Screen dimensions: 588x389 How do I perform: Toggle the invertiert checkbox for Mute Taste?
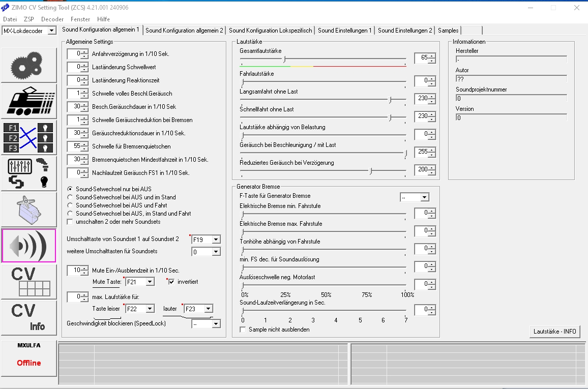point(171,282)
